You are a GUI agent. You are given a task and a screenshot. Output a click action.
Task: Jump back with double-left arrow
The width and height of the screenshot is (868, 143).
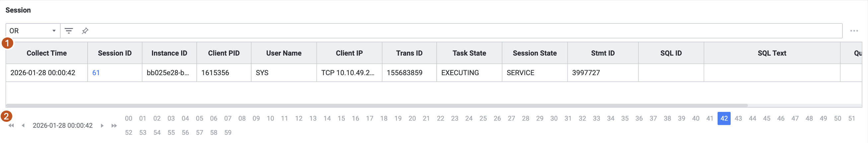[11, 125]
